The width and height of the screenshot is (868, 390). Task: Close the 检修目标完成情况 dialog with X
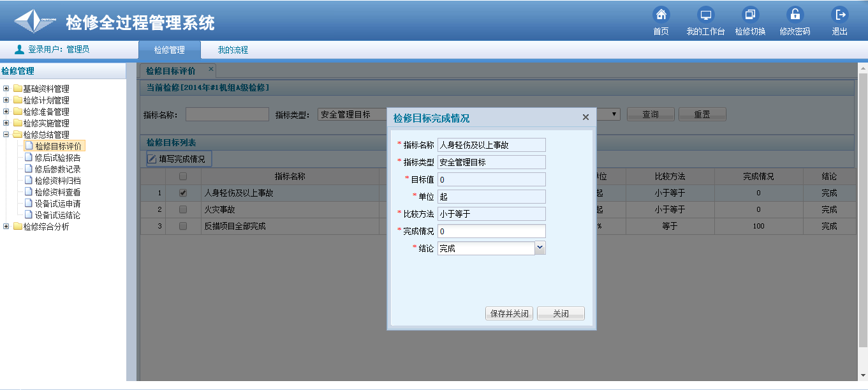tap(585, 117)
